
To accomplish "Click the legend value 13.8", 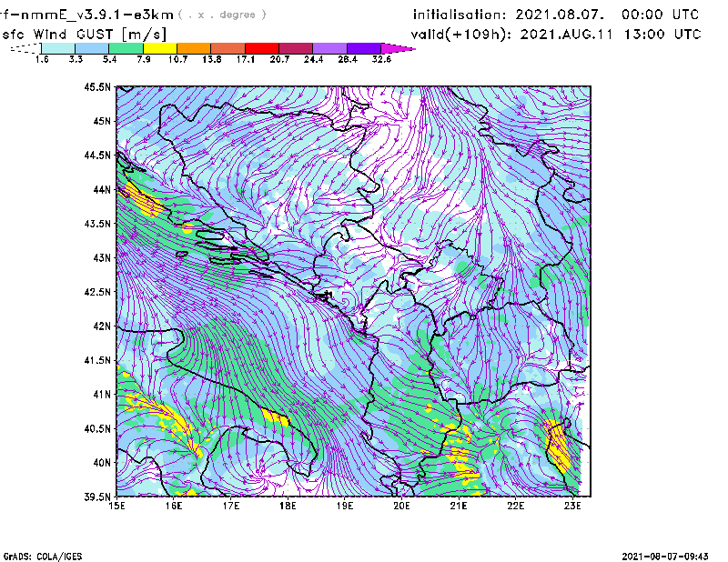I will [x=212, y=59].
